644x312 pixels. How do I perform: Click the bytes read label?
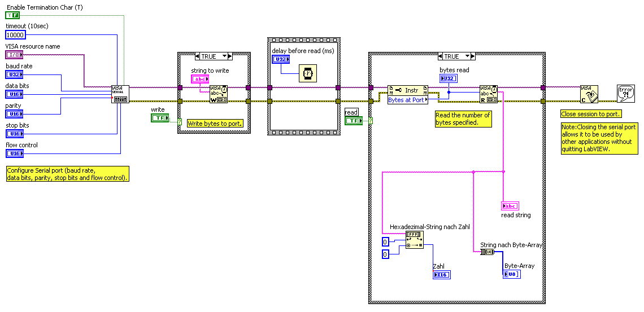click(x=454, y=70)
